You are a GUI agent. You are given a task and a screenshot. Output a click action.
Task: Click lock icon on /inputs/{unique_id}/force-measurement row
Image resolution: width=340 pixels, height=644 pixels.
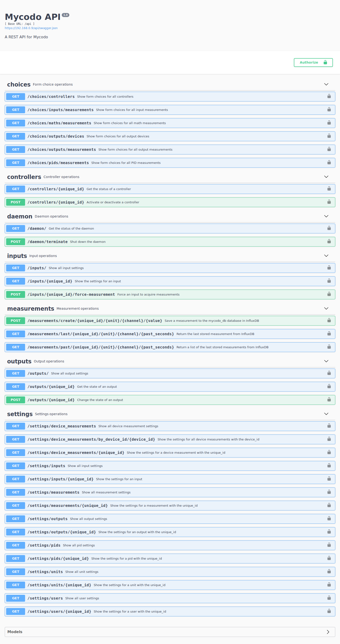pos(329,294)
